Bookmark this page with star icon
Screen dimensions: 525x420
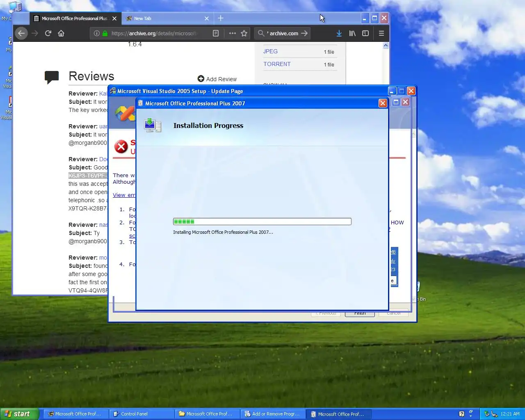(244, 33)
